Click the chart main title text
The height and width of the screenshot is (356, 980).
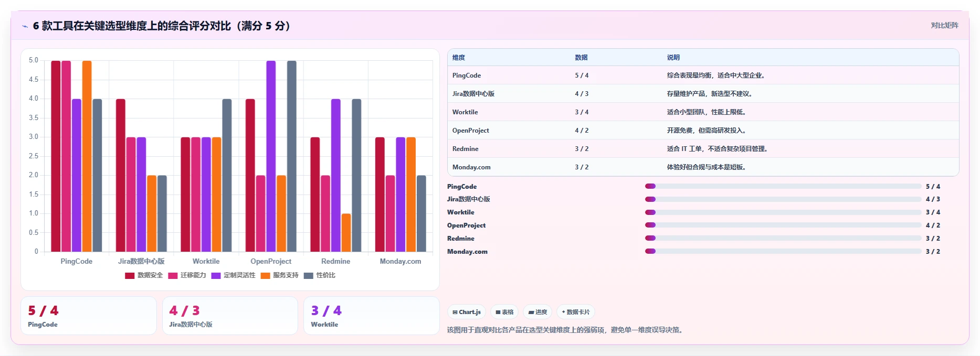pos(162,26)
